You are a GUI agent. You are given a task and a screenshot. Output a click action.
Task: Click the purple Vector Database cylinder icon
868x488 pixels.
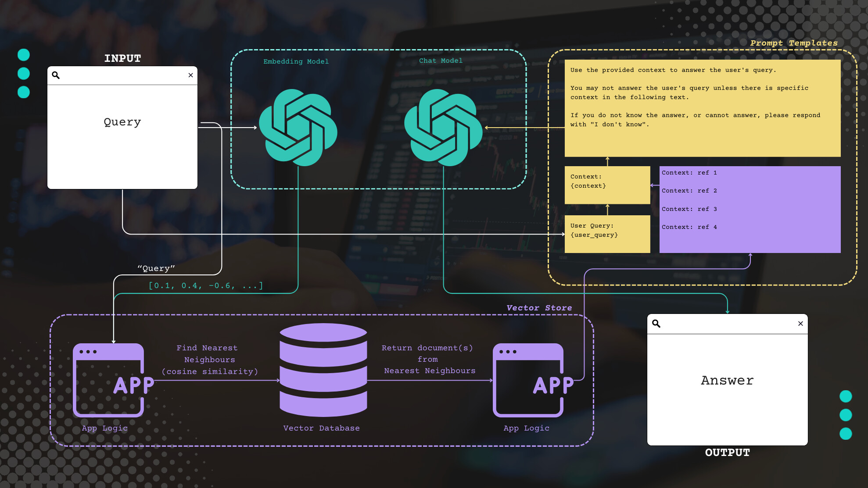[x=323, y=370]
